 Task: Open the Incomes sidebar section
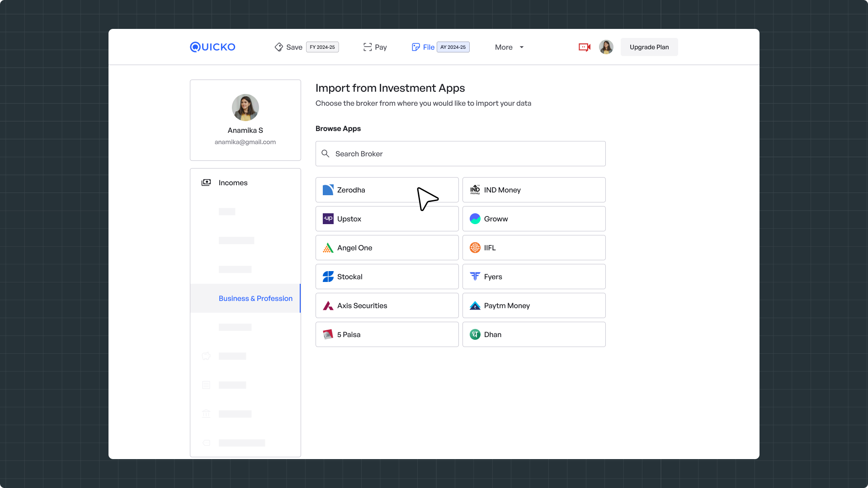[233, 183]
